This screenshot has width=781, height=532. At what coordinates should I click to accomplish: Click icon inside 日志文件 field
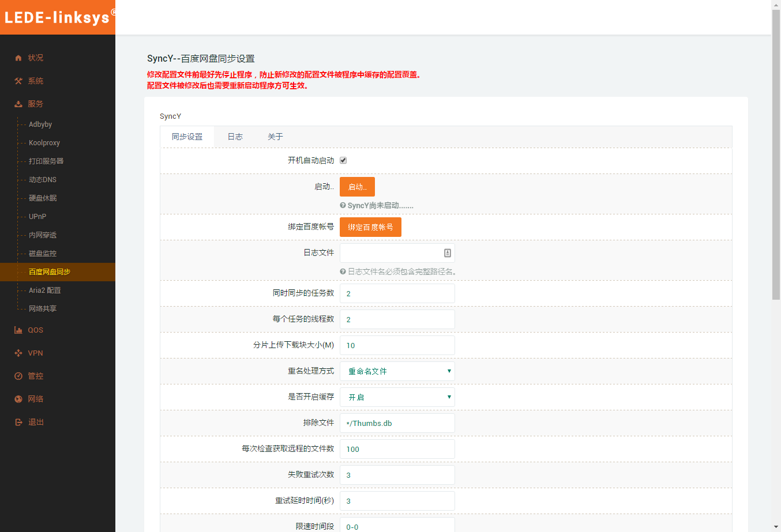coord(447,253)
